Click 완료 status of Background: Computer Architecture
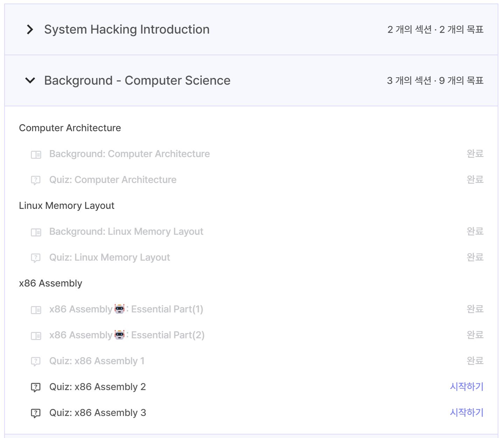This screenshot has width=504, height=438. tap(475, 154)
